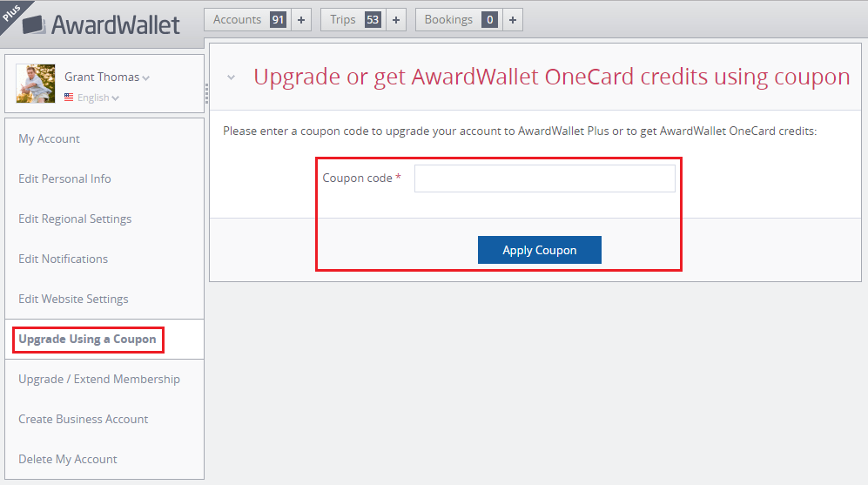Click the plus icon next to Trips
This screenshot has height=485, width=868.
395,20
